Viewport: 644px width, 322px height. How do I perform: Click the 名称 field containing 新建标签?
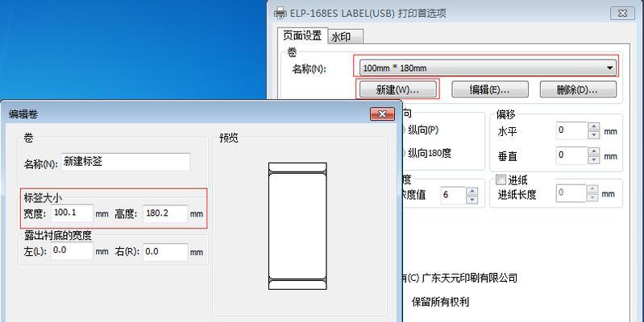[x=126, y=162]
